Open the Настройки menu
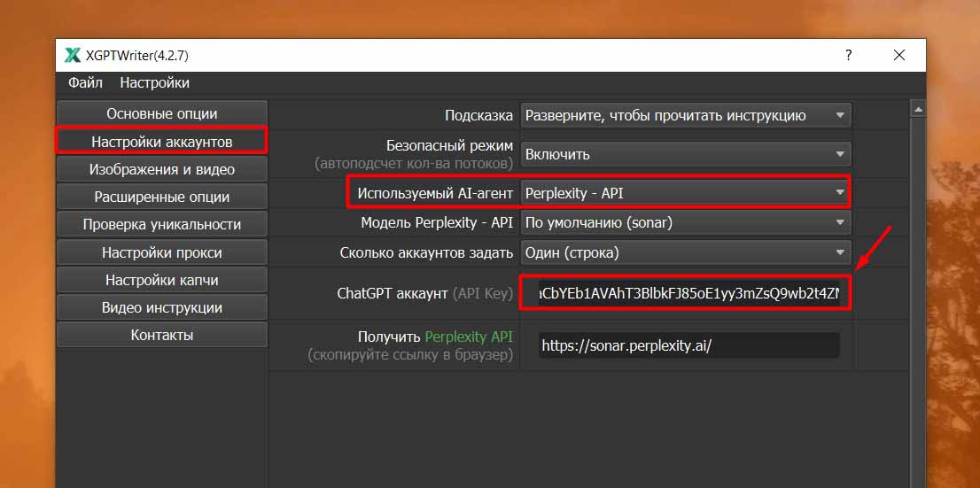The height and width of the screenshot is (488, 980). (x=154, y=83)
